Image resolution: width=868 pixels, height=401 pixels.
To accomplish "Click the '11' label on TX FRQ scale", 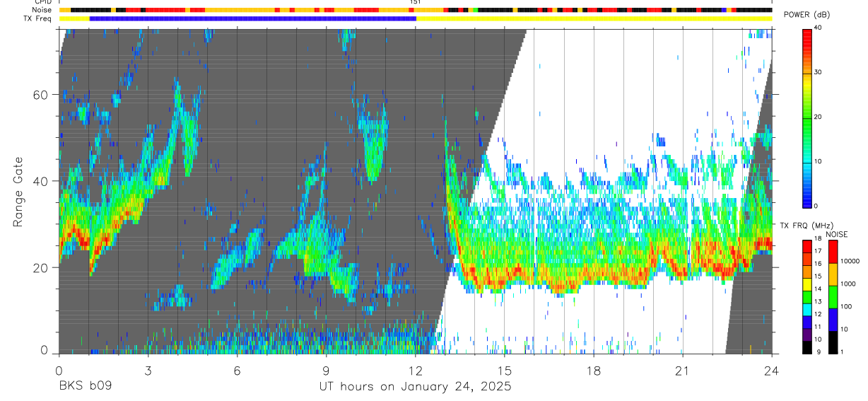I will pos(818,327).
